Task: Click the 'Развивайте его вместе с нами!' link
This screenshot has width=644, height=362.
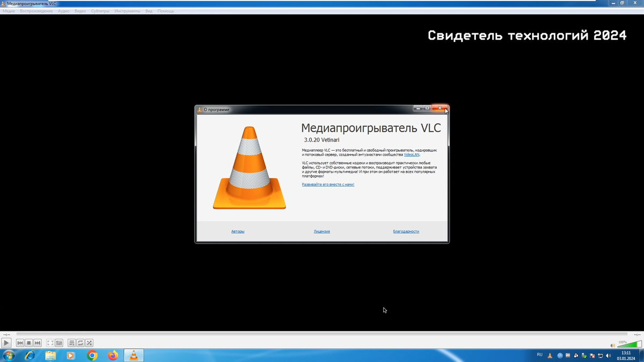Action: (x=328, y=184)
